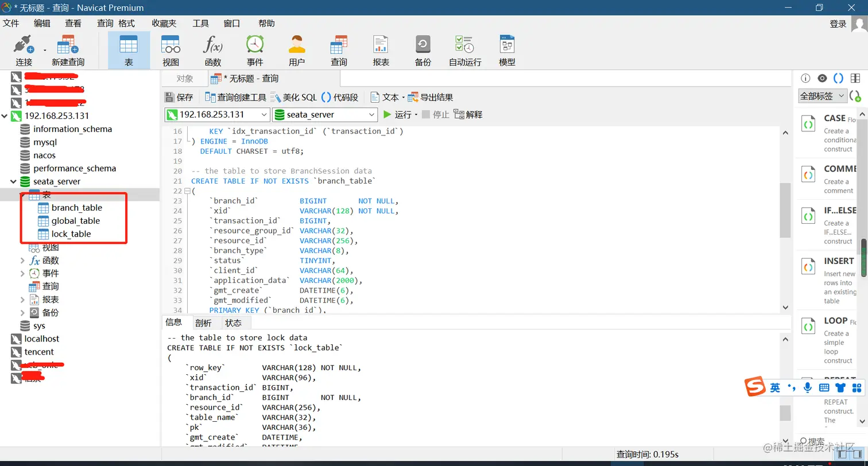
Task: Select branch_table in the tree
Action: (76, 208)
